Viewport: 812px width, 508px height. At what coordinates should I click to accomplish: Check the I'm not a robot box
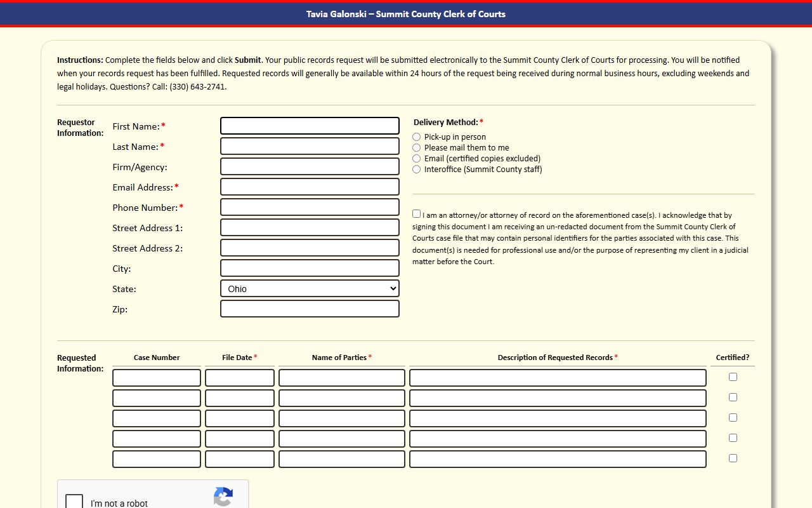point(74,502)
